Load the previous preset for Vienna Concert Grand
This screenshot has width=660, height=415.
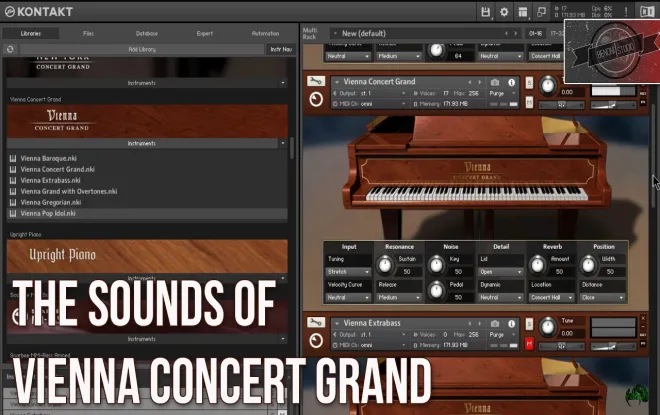click(x=470, y=82)
